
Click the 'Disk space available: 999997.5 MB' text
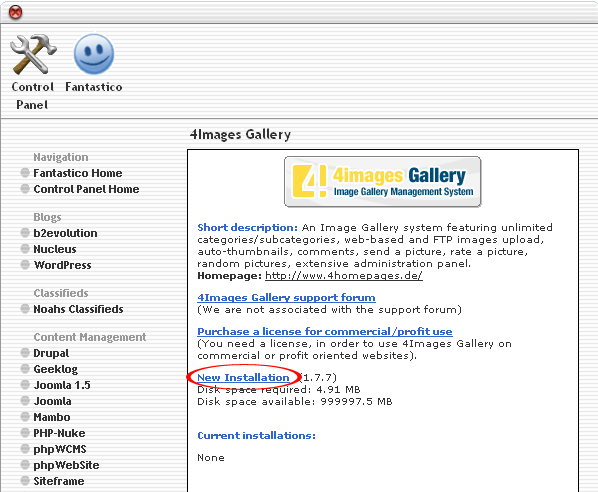[295, 402]
